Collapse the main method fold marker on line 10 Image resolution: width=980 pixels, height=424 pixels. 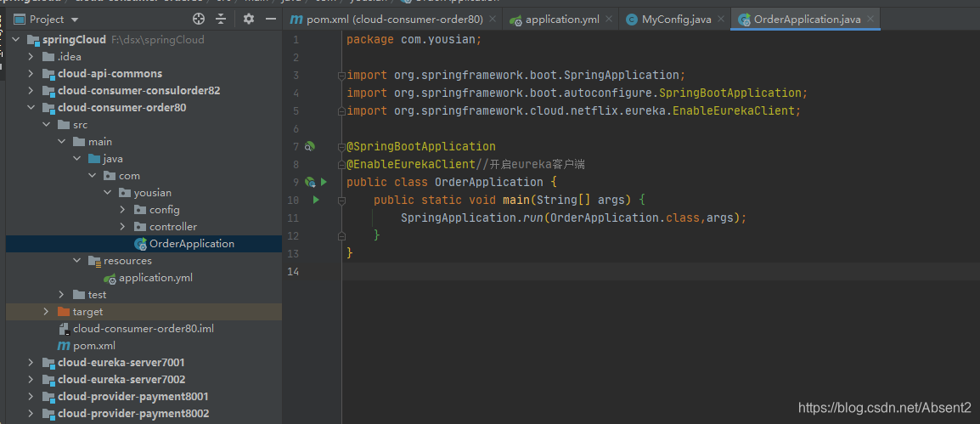coord(341,201)
